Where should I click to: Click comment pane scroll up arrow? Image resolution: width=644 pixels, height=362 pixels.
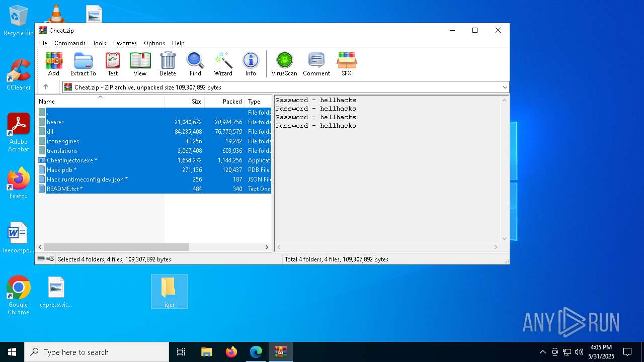click(505, 100)
